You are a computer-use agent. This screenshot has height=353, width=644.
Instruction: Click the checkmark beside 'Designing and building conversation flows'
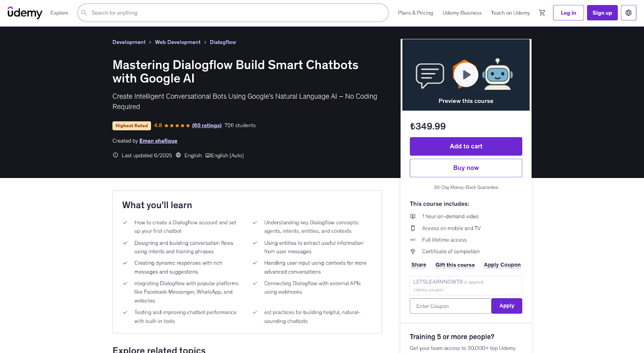(125, 243)
